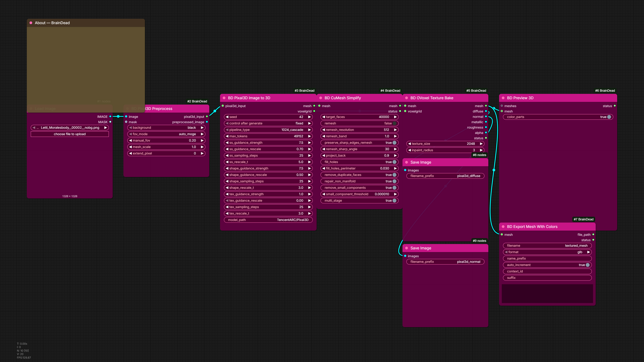The height and width of the screenshot is (362, 644).
Task: Toggle color_parts switch in BD Preview 3D
Action: tap(609, 117)
